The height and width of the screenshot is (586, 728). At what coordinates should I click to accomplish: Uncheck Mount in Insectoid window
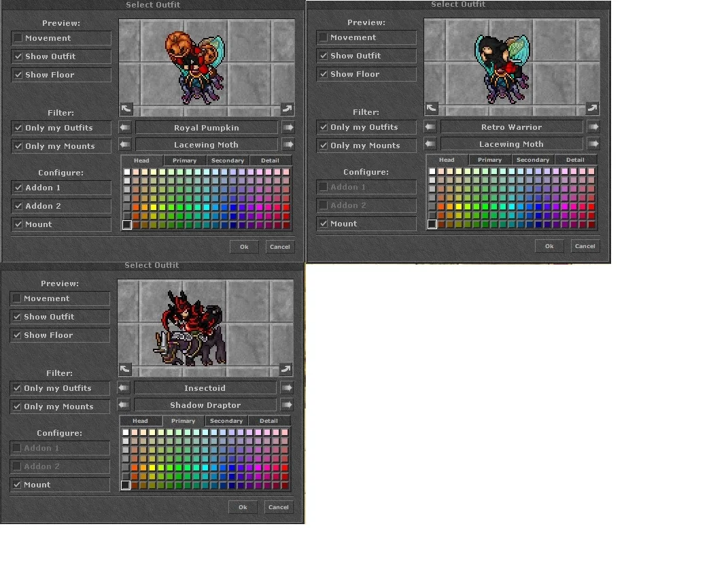click(x=59, y=485)
